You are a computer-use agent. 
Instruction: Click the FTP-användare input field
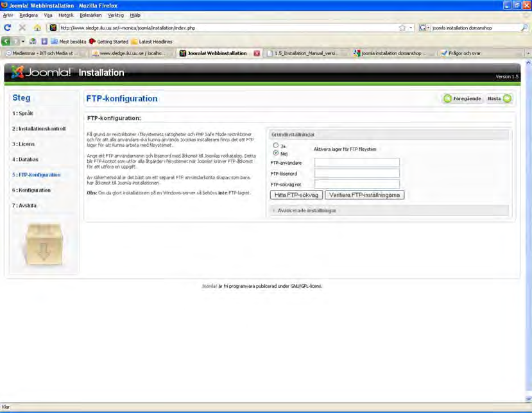357,162
